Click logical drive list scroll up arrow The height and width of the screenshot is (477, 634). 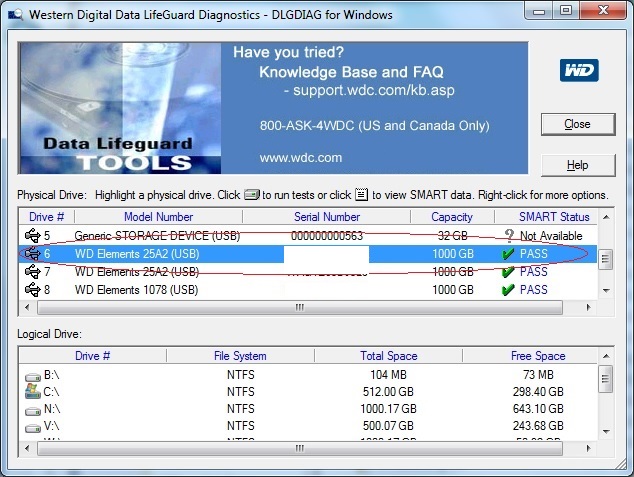[606, 356]
